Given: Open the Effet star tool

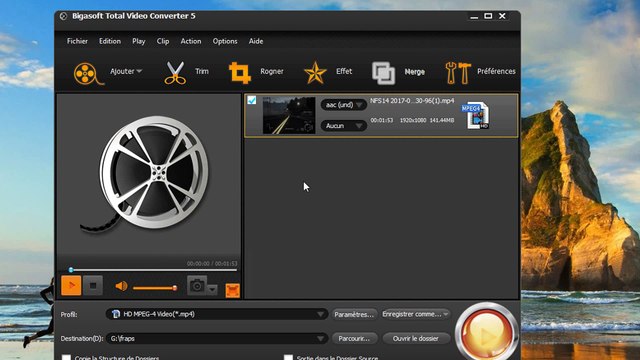Looking at the screenshot, I should point(315,73).
